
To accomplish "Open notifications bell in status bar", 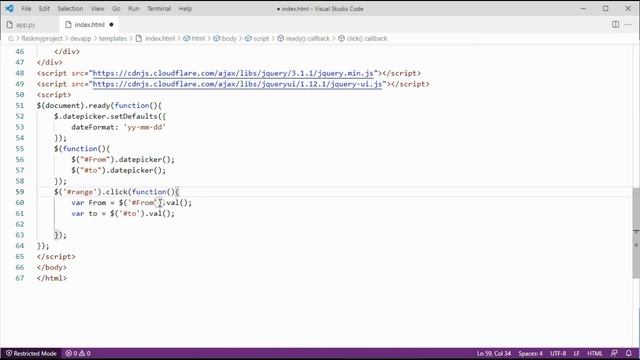I will tap(629, 353).
